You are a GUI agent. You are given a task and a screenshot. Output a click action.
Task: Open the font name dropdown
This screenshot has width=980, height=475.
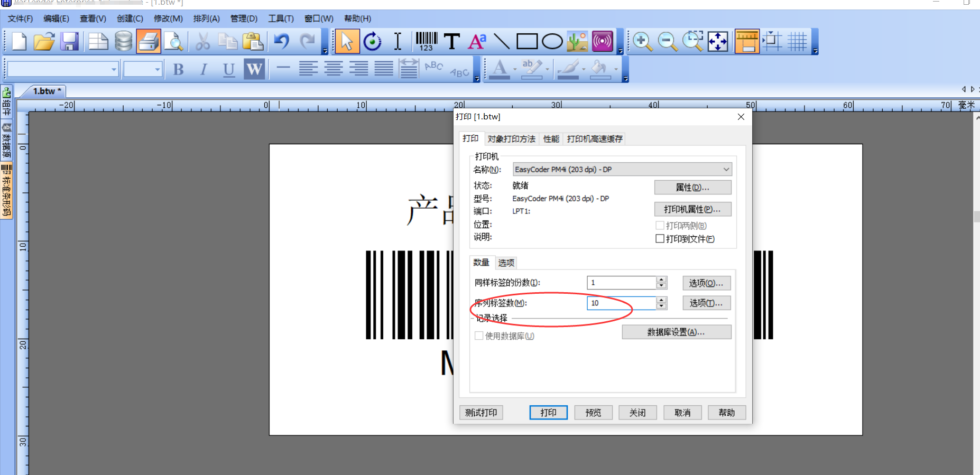click(x=114, y=69)
